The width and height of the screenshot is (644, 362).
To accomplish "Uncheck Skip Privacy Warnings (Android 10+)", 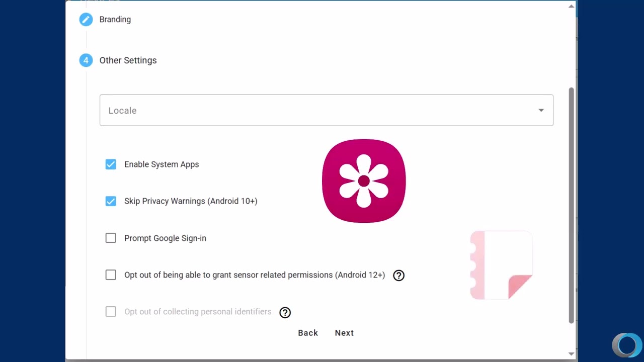I will pyautogui.click(x=111, y=201).
